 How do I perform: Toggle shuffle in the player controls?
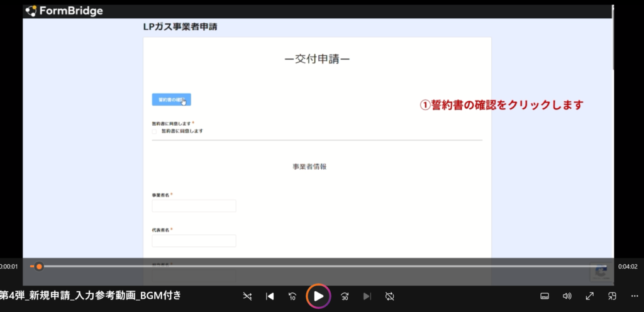tap(247, 296)
